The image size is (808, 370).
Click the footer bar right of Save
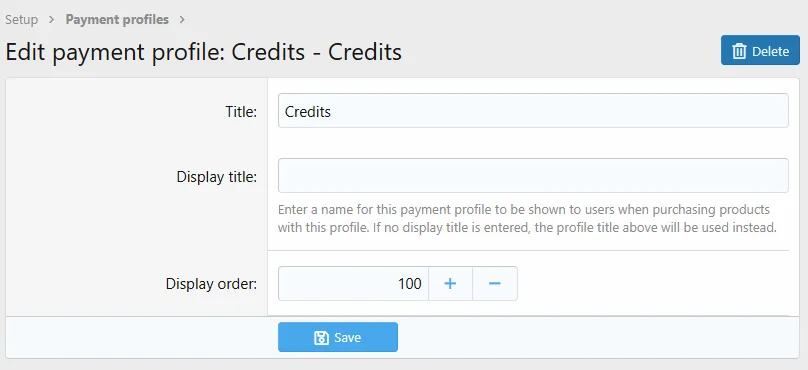pyautogui.click(x=598, y=338)
